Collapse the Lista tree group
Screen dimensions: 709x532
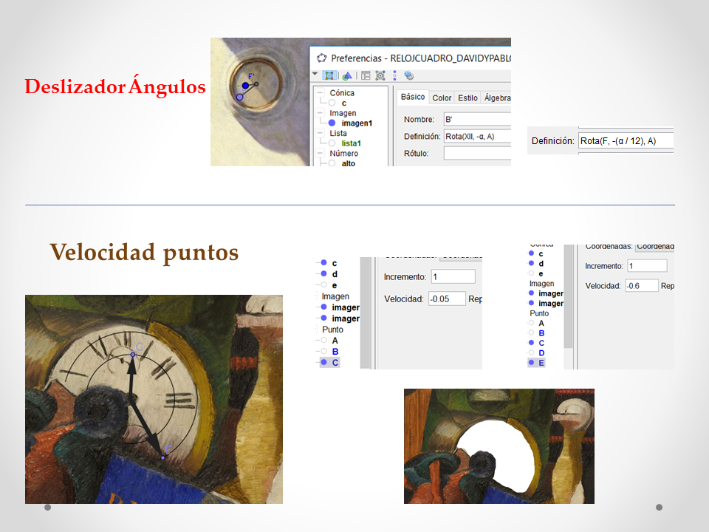[x=320, y=133]
